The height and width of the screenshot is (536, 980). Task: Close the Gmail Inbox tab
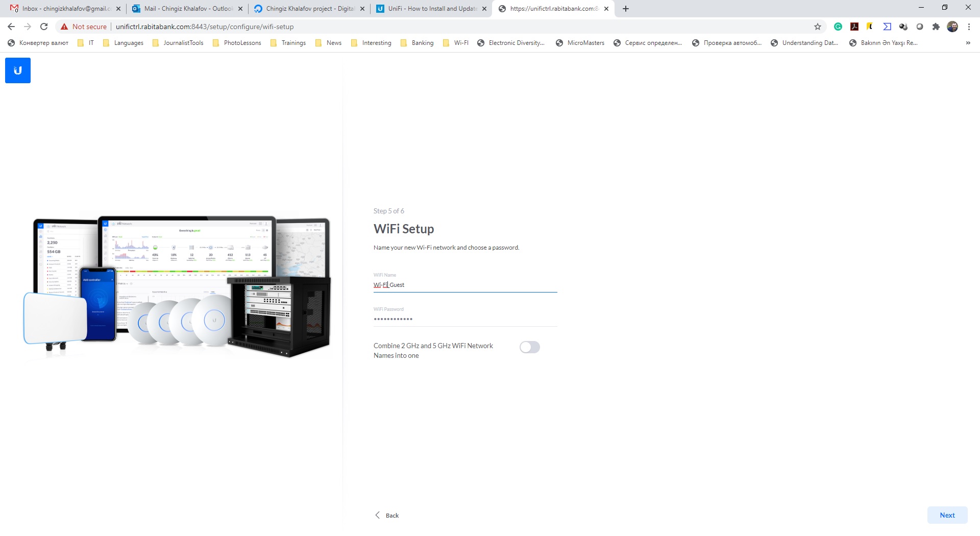(x=118, y=9)
